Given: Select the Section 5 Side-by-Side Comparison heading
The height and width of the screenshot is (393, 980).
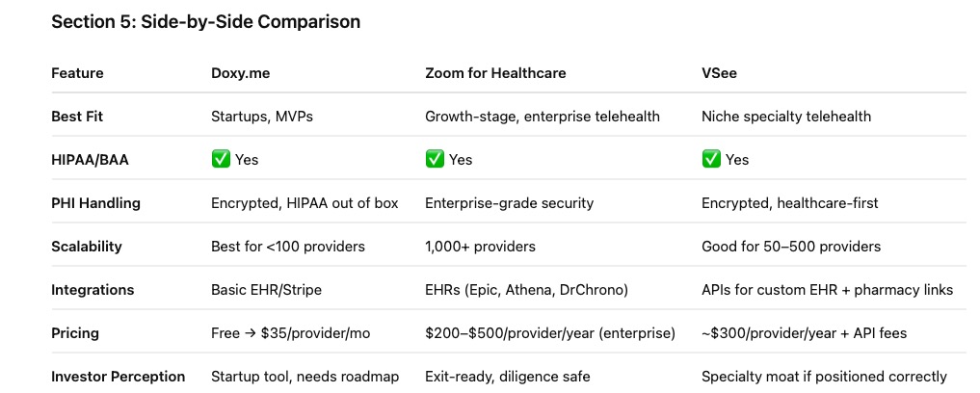Looking at the screenshot, I should point(205,22).
